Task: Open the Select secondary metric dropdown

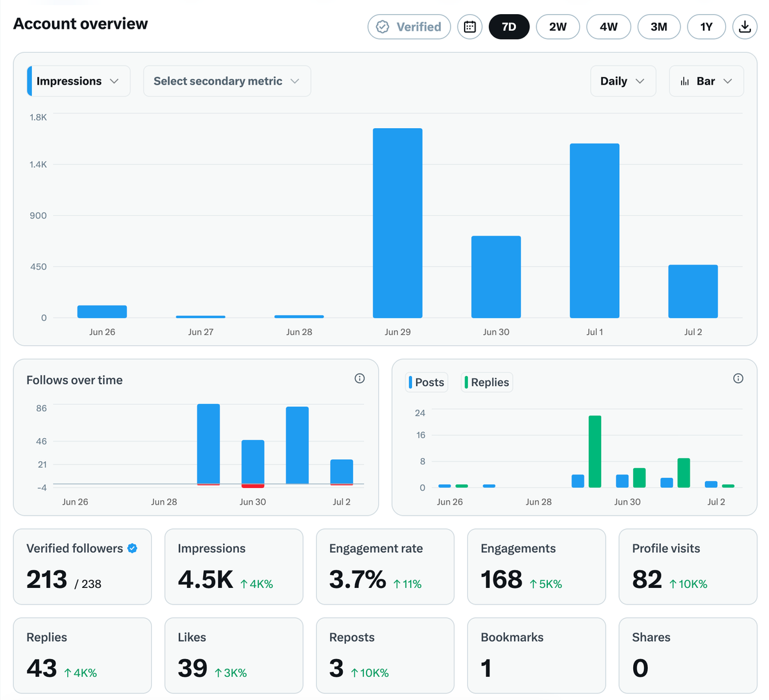Action: (x=227, y=81)
